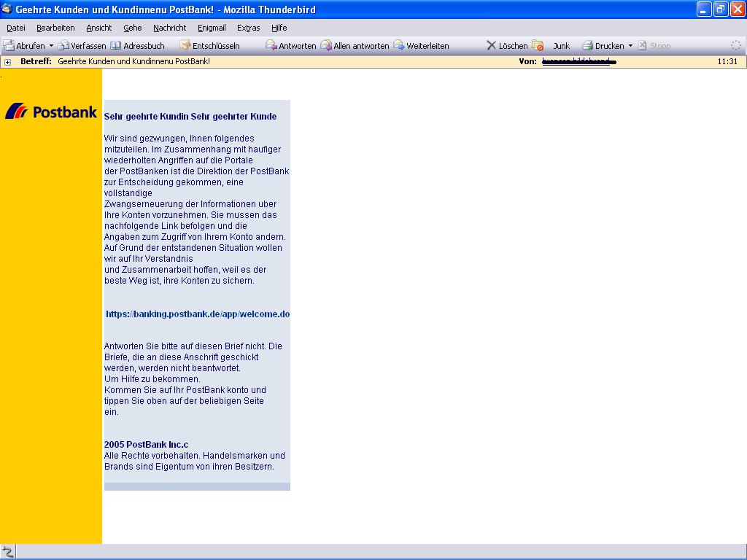Print the message with Drucken

tap(603, 46)
